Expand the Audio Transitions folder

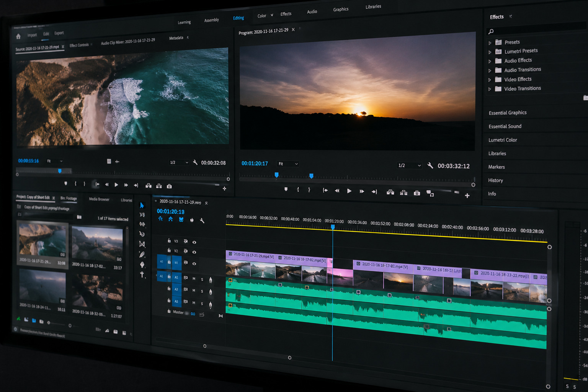point(490,71)
